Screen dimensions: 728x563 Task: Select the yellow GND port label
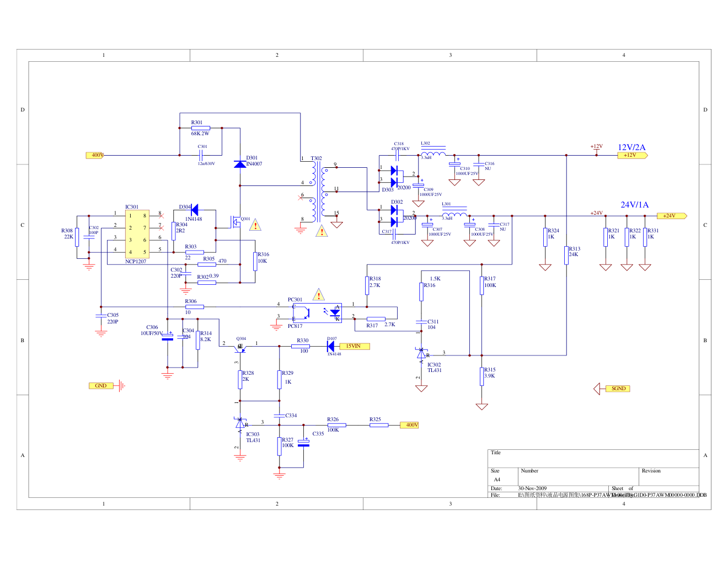click(x=101, y=386)
